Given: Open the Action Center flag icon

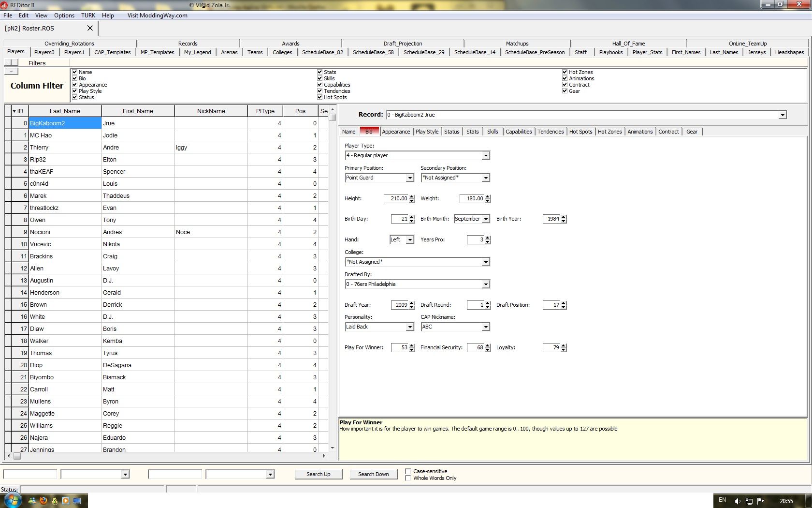Looking at the screenshot, I should tap(760, 501).
